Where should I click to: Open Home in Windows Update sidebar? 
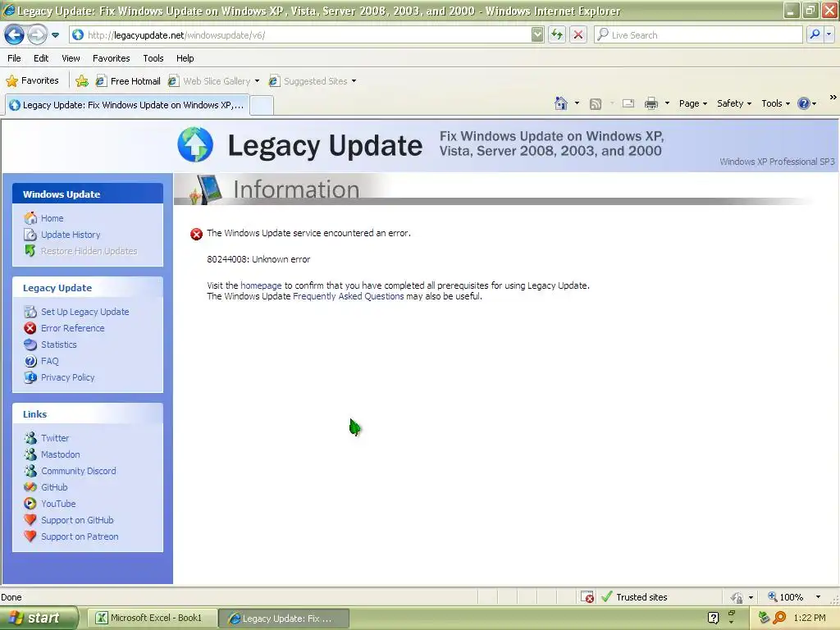pyautogui.click(x=52, y=218)
